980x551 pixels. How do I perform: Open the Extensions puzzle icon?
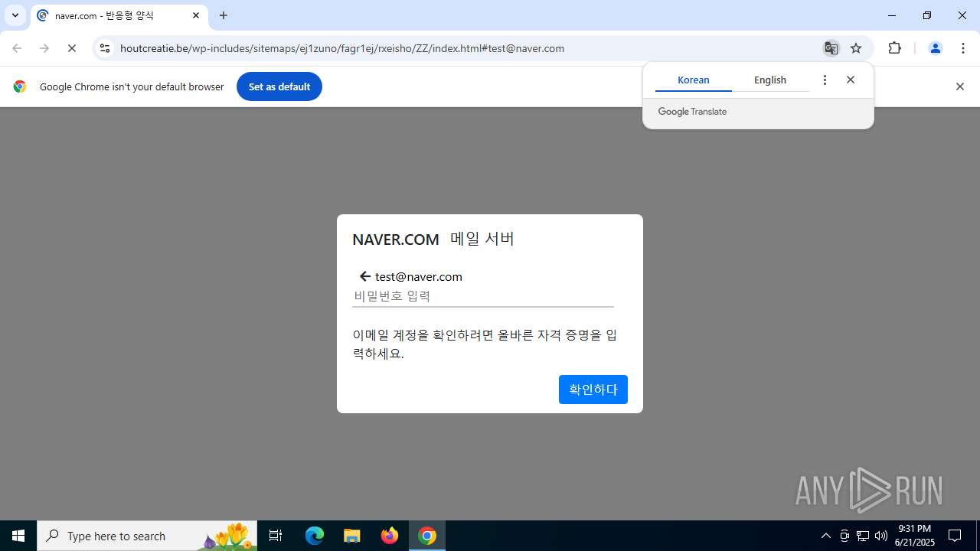click(x=894, y=48)
